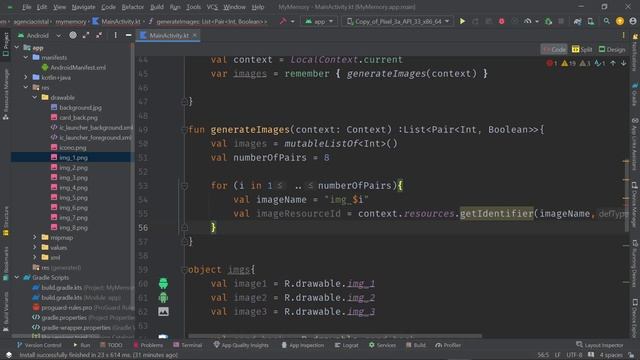Click Sync Project with Gradle Files icon

point(577,21)
